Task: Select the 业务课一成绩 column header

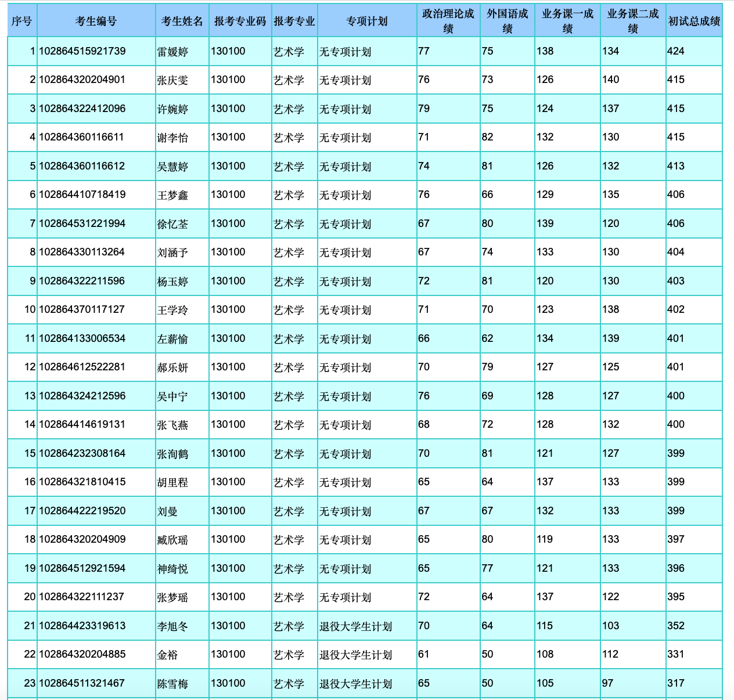Action: (x=567, y=21)
